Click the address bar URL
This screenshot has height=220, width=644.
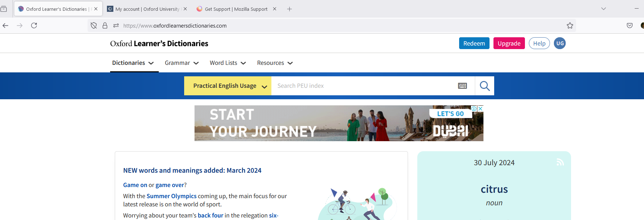(175, 25)
